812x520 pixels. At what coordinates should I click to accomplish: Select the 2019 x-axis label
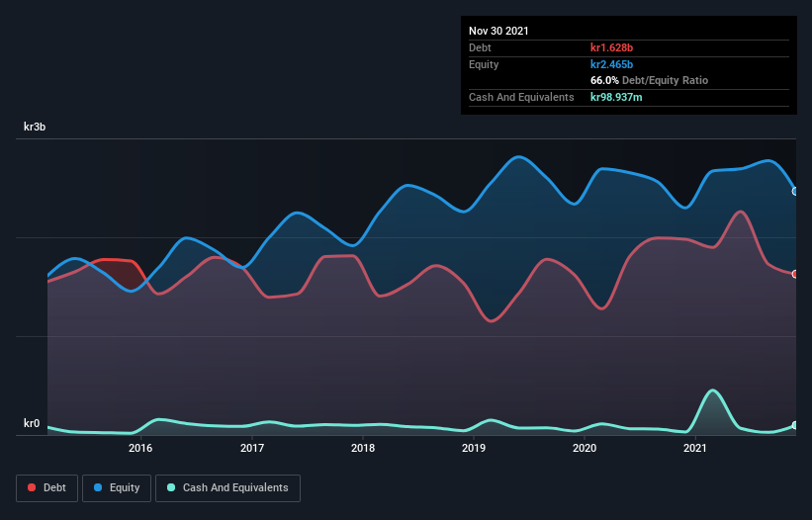point(474,448)
